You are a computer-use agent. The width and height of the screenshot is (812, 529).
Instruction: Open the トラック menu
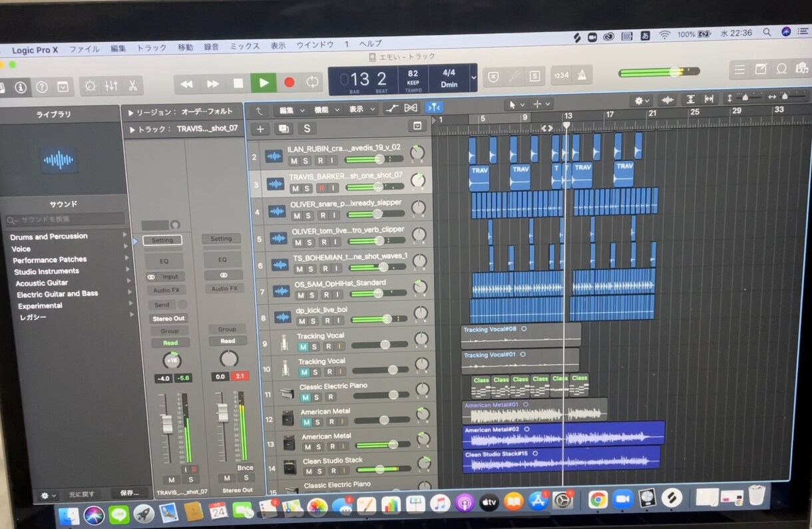[x=152, y=48]
